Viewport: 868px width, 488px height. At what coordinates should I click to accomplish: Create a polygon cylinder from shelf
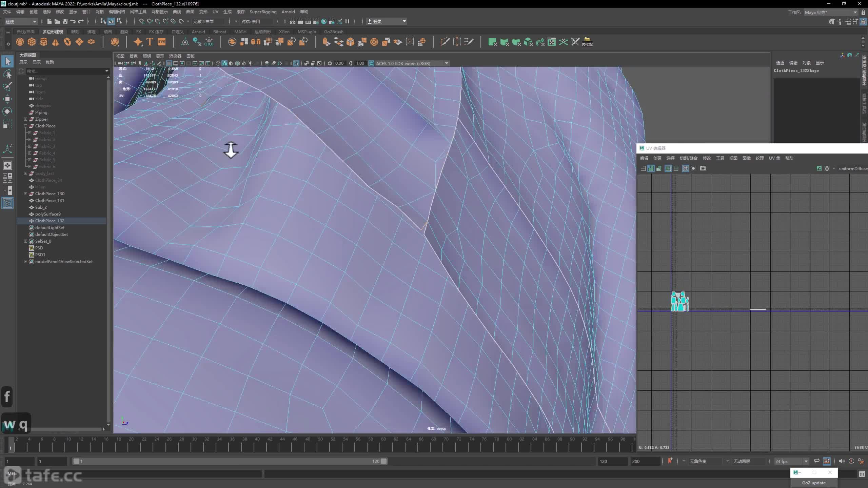point(44,42)
